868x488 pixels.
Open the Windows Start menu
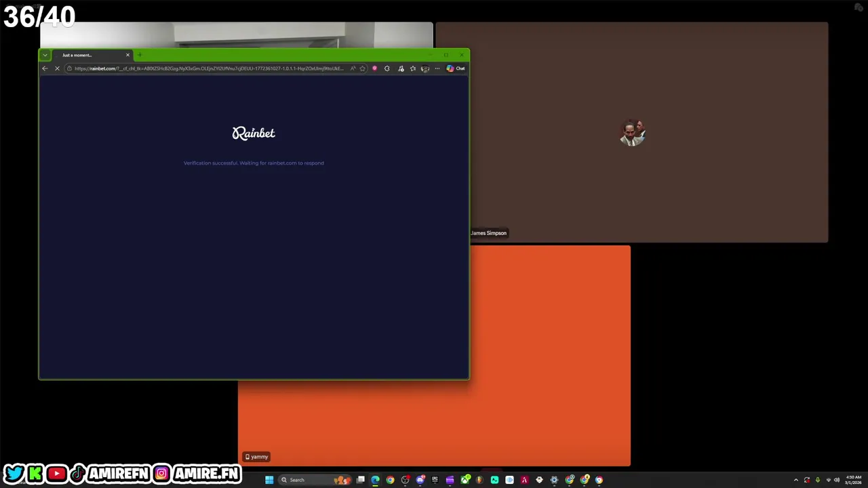[269, 480]
